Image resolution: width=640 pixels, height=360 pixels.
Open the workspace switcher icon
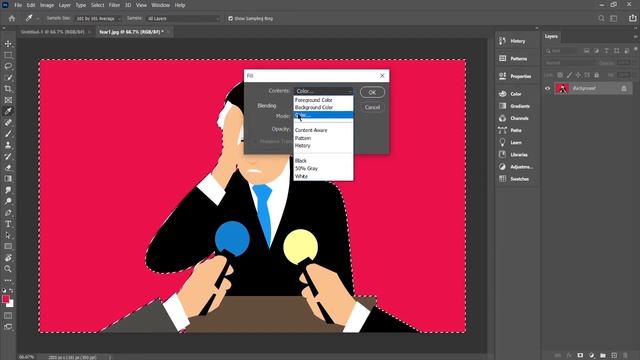(614, 18)
